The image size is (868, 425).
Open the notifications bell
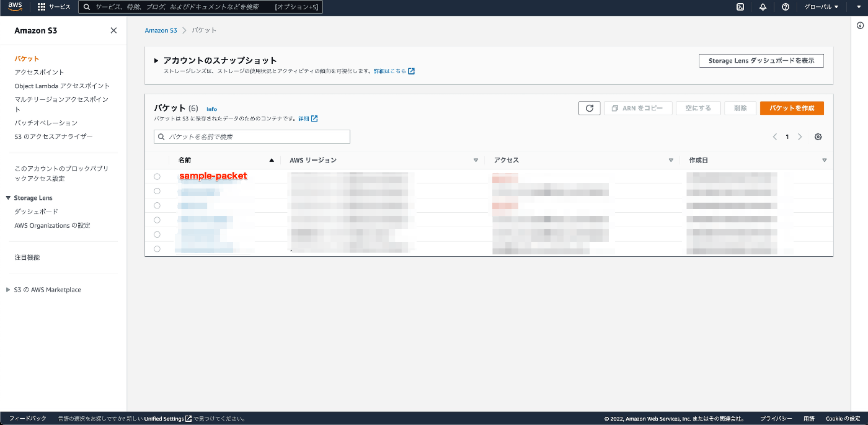coord(763,7)
